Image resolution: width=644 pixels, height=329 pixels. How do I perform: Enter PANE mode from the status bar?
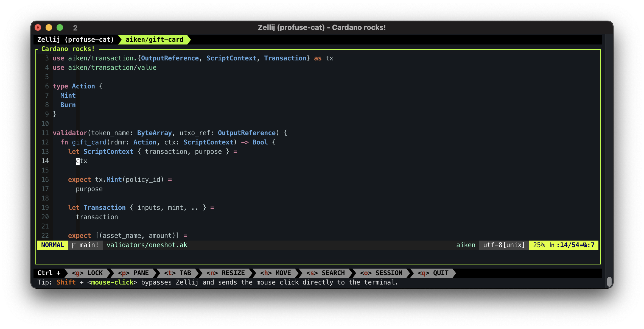tap(133, 273)
